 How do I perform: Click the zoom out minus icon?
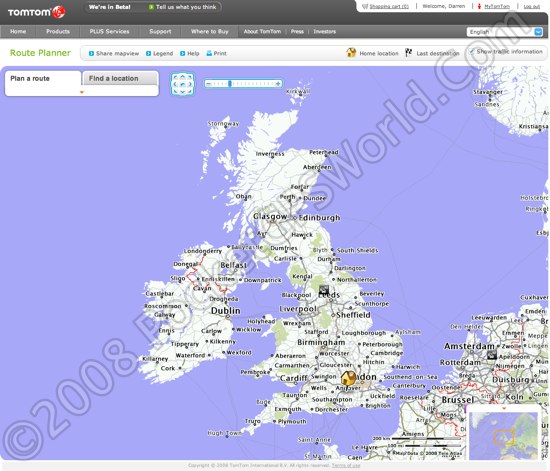208,84
